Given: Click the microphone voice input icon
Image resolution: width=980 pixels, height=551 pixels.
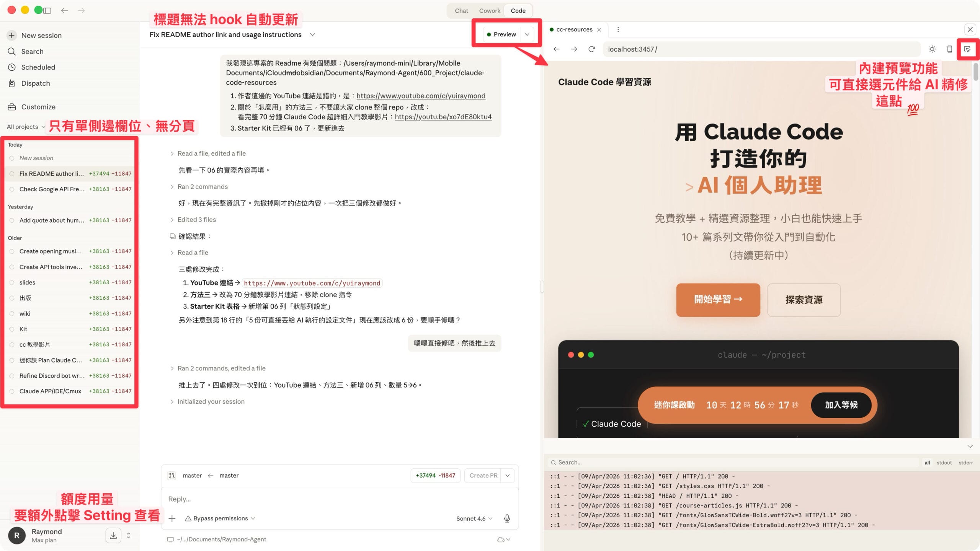Looking at the screenshot, I should pos(507,518).
